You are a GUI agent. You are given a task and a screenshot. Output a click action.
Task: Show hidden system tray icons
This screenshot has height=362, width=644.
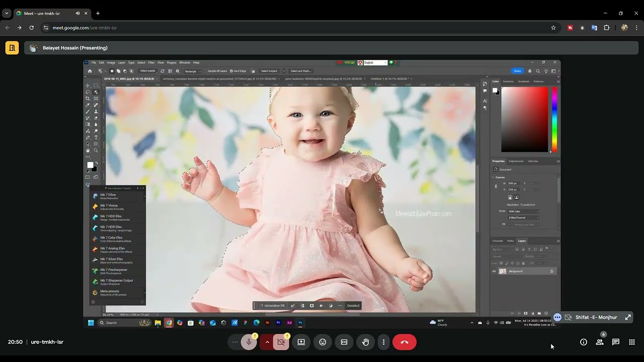coord(472,323)
